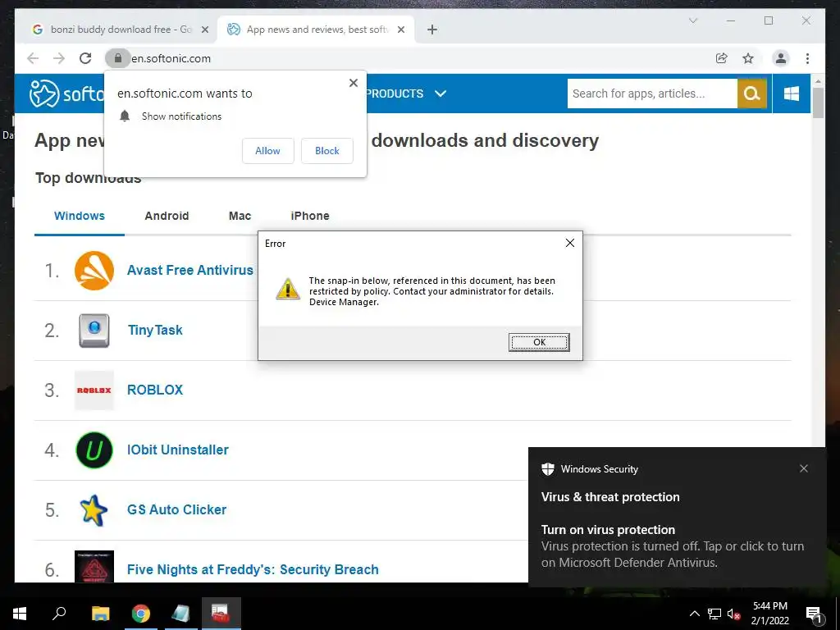The image size is (840, 630).
Task: Open the TinyTask link
Action: [155, 331]
